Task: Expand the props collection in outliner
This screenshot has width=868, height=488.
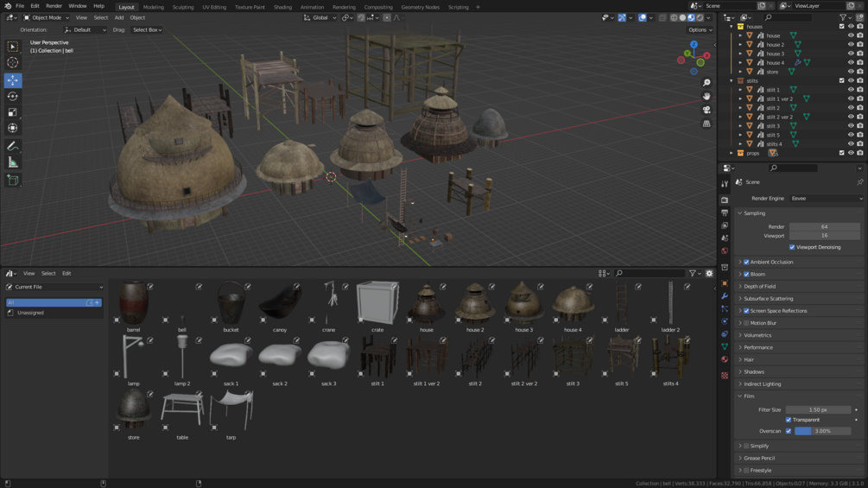Action: point(732,153)
